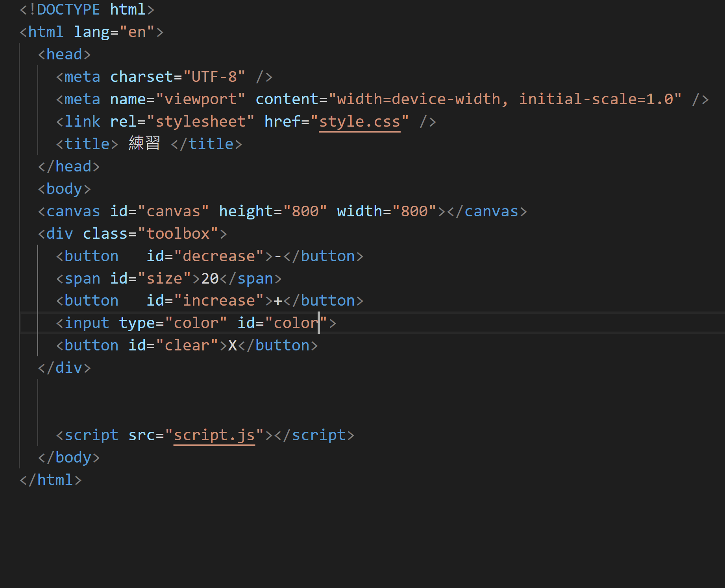Place cursor in the 練習 title text
This screenshot has height=588, width=725.
[x=144, y=144]
